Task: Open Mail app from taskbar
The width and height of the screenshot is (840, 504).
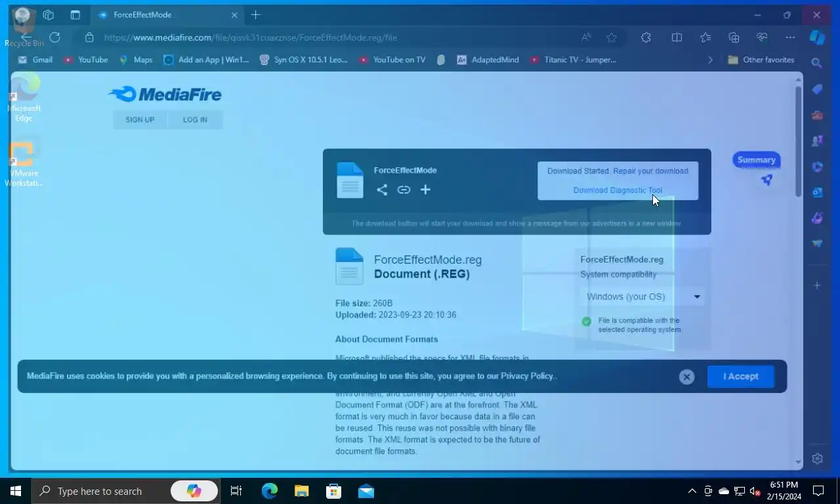Action: click(x=366, y=491)
